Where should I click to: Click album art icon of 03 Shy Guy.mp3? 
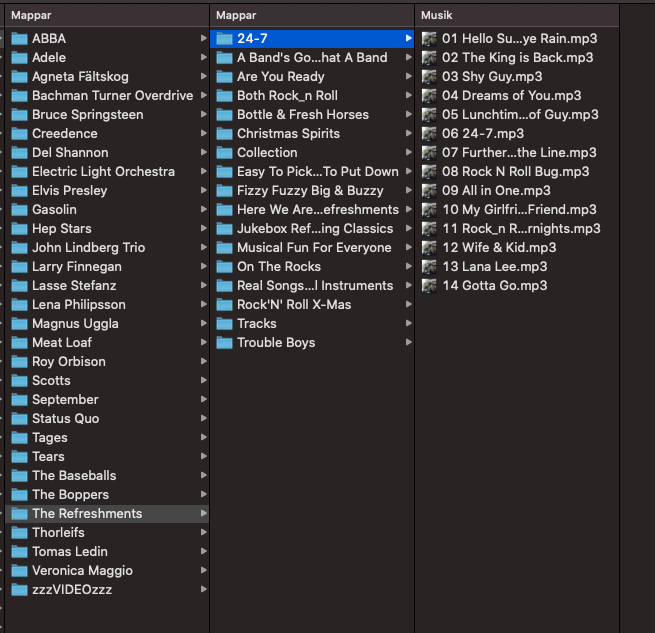point(429,77)
